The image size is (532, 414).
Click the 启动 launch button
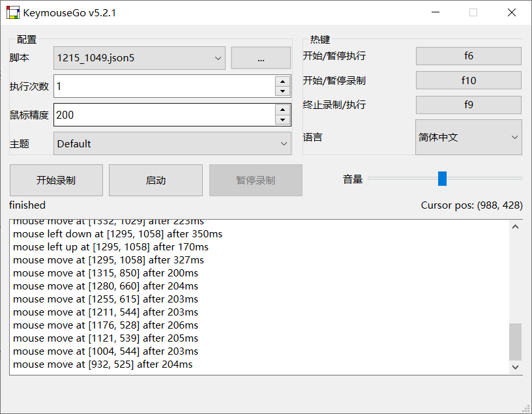(x=156, y=181)
